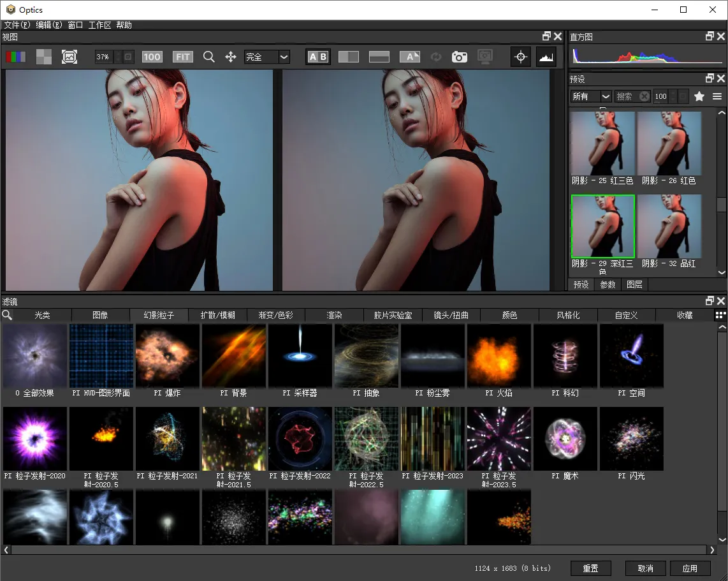Open the 胶片实验室 filter category tab
Viewport: 728px width, 581px height.
[393, 315]
